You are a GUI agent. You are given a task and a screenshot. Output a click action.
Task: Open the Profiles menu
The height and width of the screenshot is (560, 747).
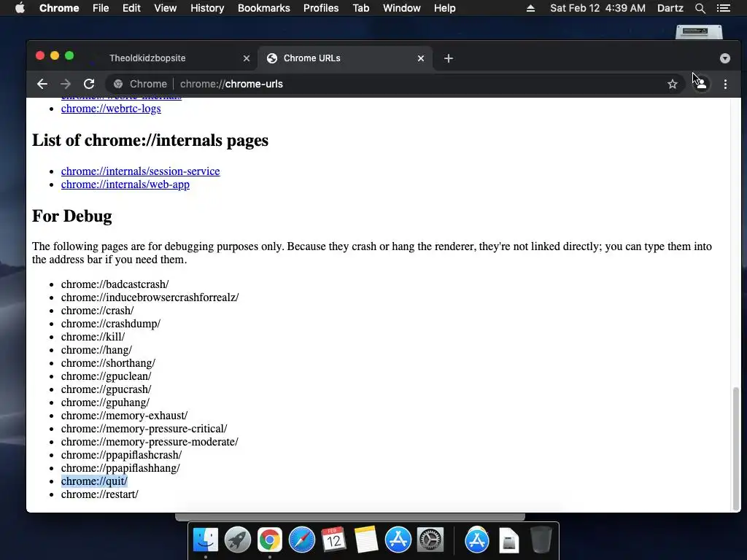click(321, 8)
